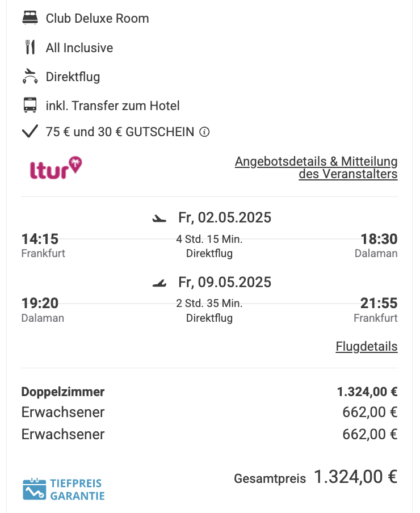
Task: Click the departing plane icon for 02.05.2025
Action: click(159, 218)
